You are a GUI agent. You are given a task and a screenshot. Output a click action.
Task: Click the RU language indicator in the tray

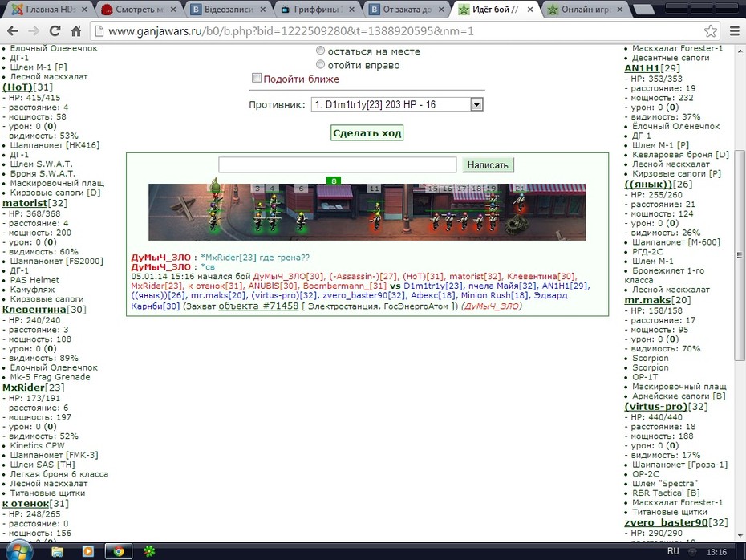pos(673,551)
